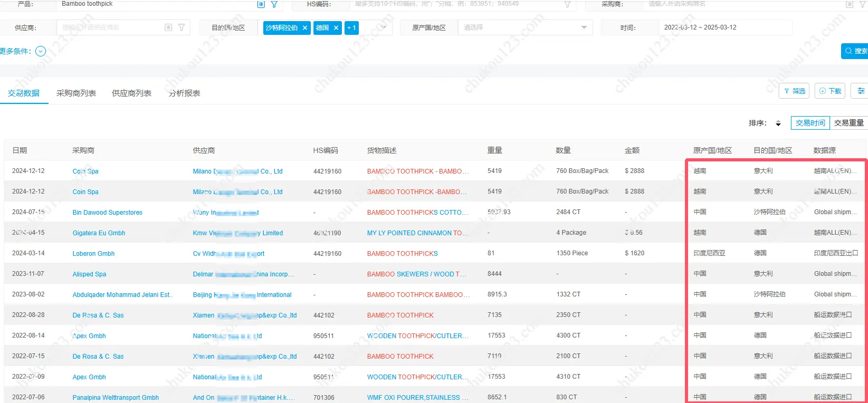Image resolution: width=868 pixels, height=403 pixels.
Task: Click the blue 搜索 button
Action: 855,51
